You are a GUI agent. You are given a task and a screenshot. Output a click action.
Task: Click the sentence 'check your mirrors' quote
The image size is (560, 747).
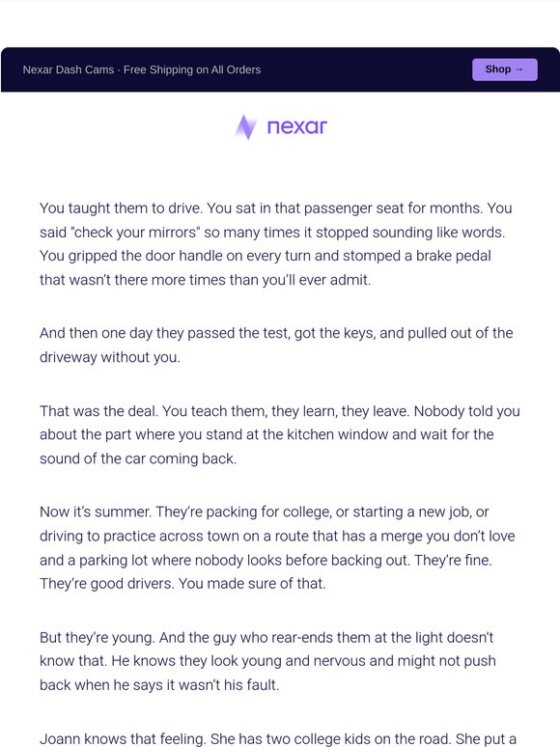[136, 233]
